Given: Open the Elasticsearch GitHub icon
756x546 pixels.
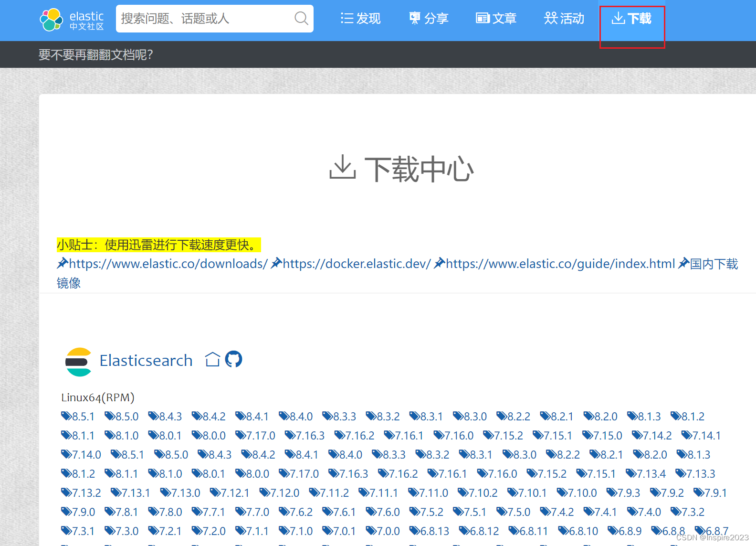Looking at the screenshot, I should coord(233,359).
